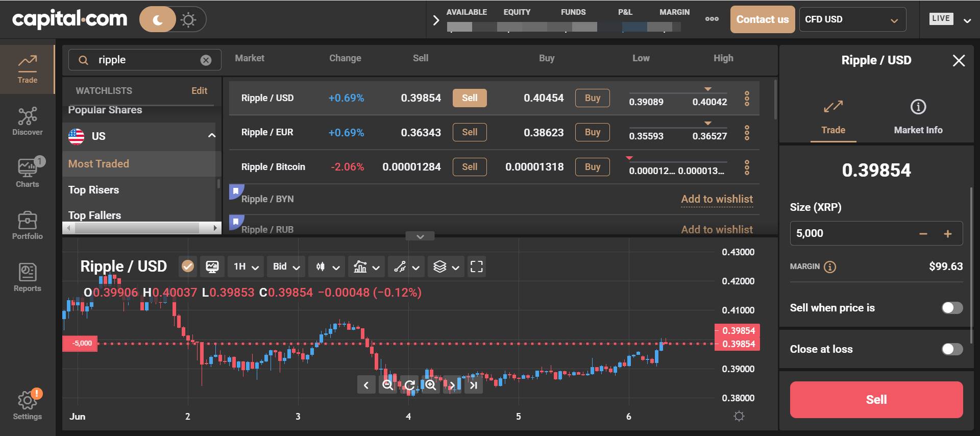Click the fullscreen chart icon
980x436 pixels.
click(x=476, y=267)
